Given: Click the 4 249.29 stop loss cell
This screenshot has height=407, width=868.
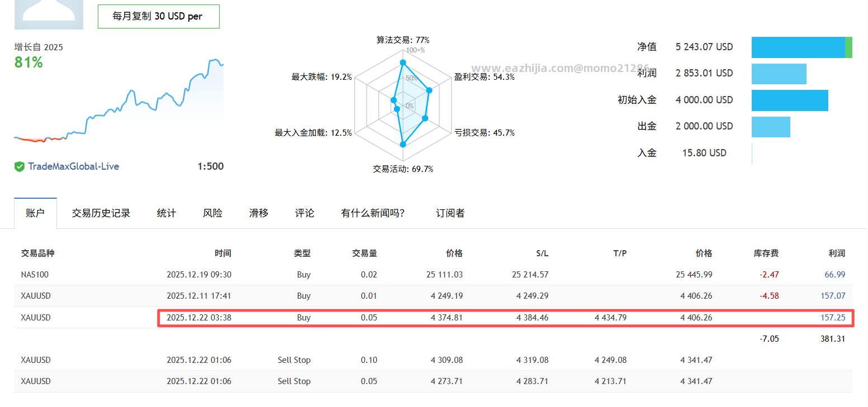Looking at the screenshot, I should pyautogui.click(x=532, y=296).
